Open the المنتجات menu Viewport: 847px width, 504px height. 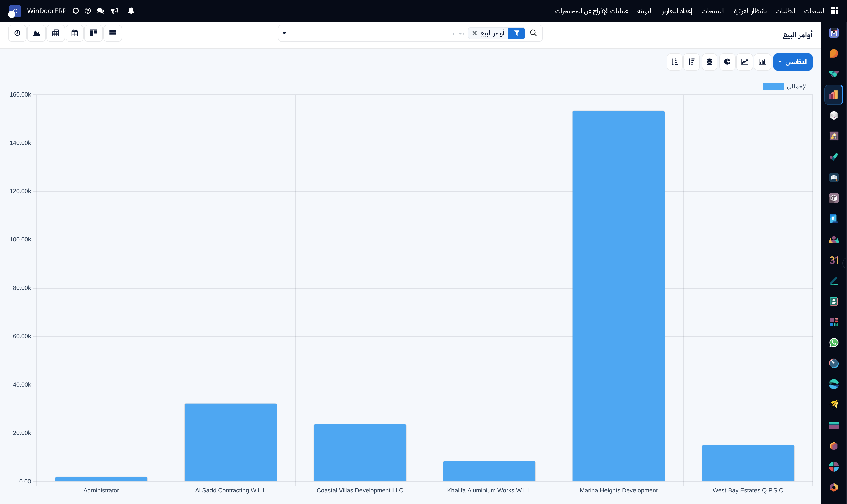tap(713, 11)
